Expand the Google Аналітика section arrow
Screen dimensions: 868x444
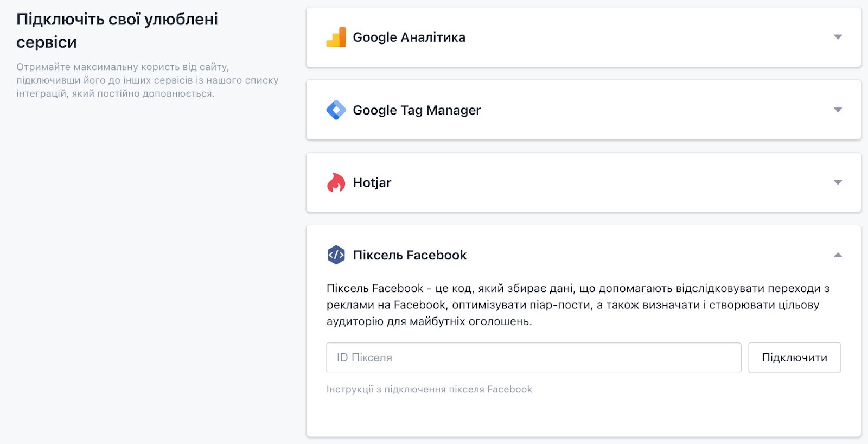pyautogui.click(x=838, y=37)
